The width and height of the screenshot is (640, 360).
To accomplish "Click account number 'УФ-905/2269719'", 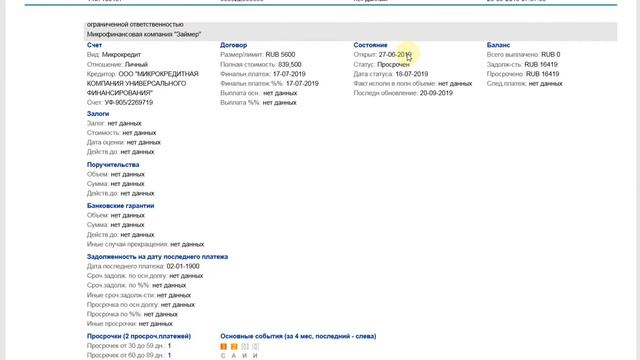I will coord(129,102).
